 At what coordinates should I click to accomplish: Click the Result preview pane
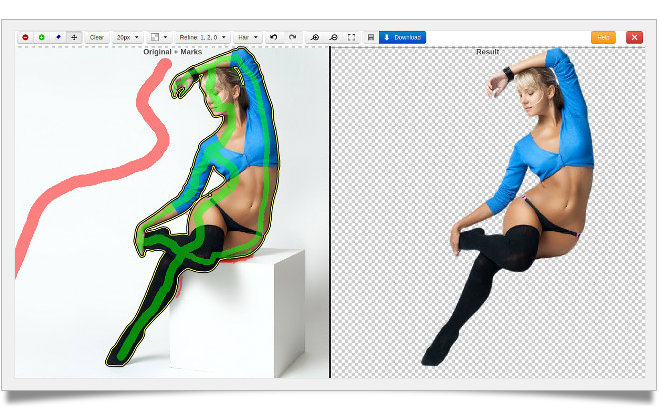click(x=488, y=212)
